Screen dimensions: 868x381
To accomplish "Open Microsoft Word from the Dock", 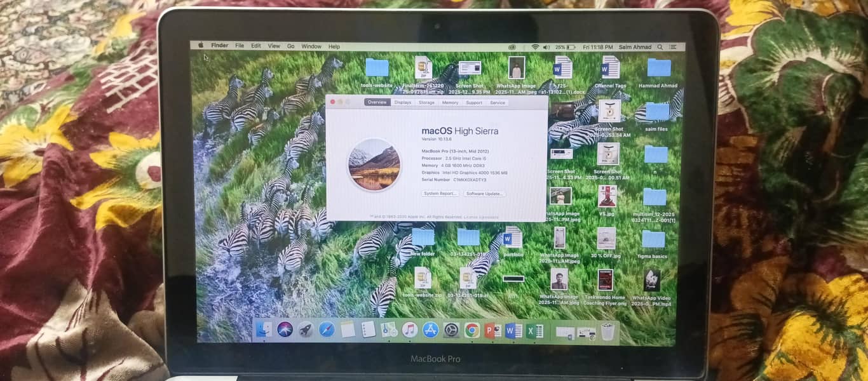I will pos(512,329).
